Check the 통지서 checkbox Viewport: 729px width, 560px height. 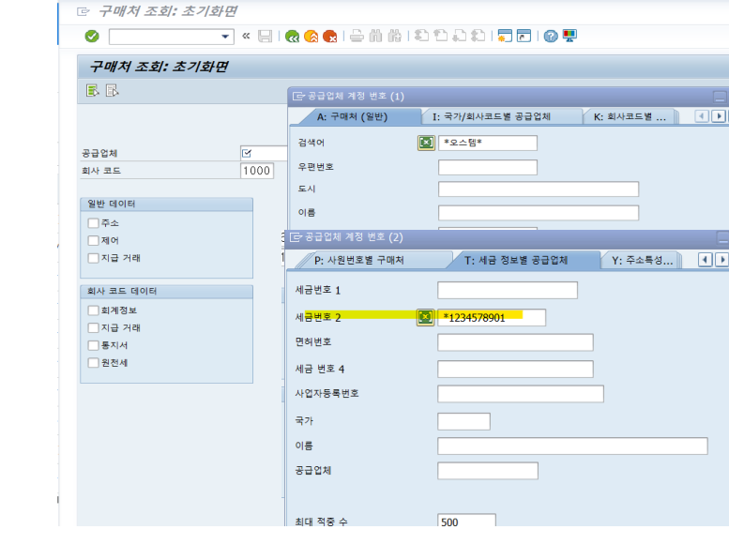click(94, 345)
